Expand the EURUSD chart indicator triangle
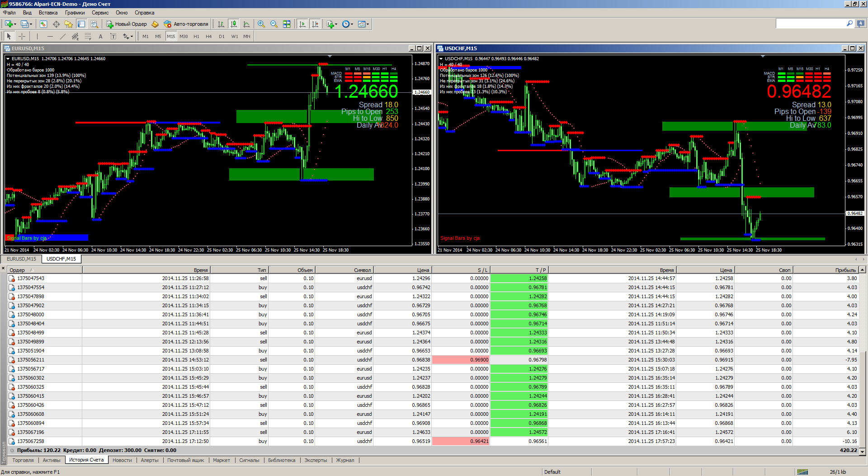This screenshot has width=868, height=476. (x=8, y=58)
